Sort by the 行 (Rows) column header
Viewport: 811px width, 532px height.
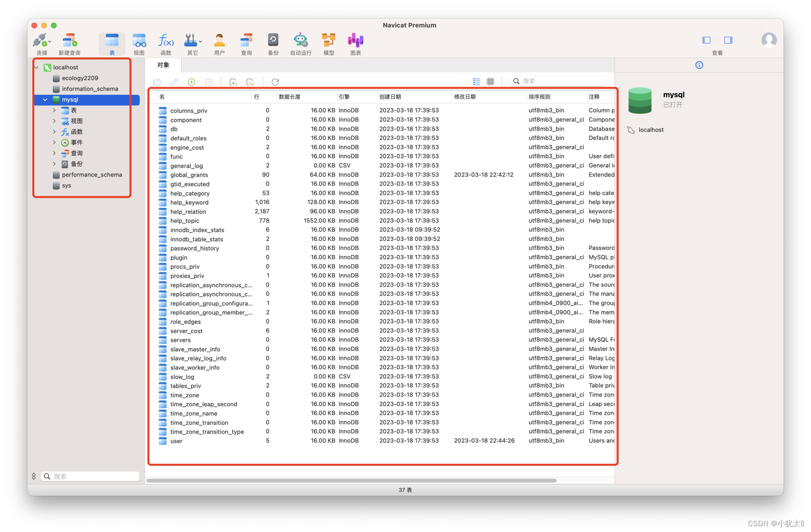(263, 97)
